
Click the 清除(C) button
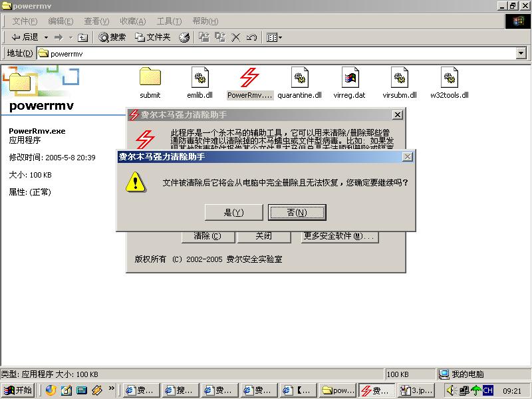(207, 237)
